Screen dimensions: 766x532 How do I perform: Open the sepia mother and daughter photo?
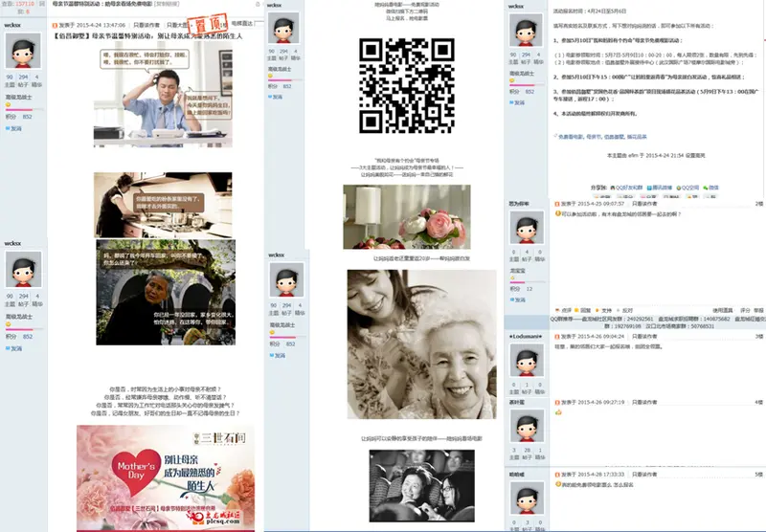tap(421, 344)
